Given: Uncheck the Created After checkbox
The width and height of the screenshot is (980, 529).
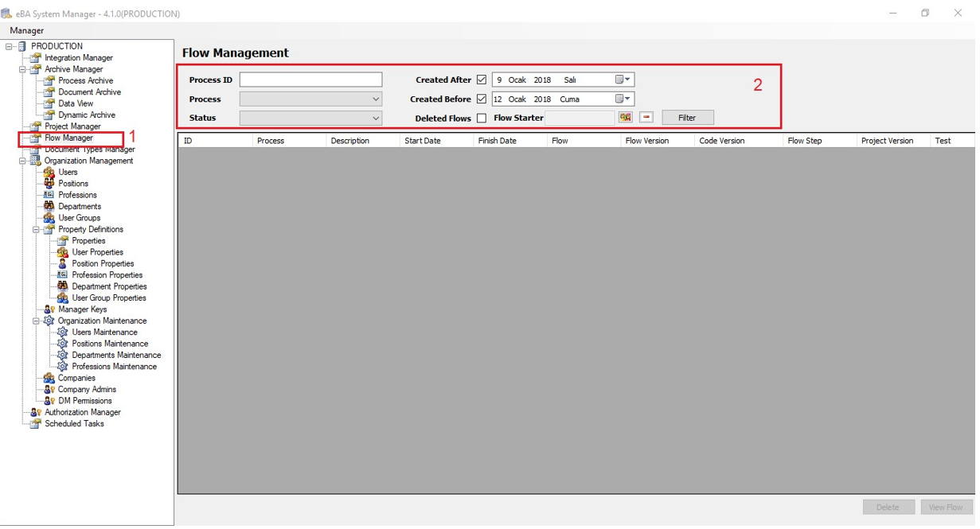Looking at the screenshot, I should [x=482, y=80].
